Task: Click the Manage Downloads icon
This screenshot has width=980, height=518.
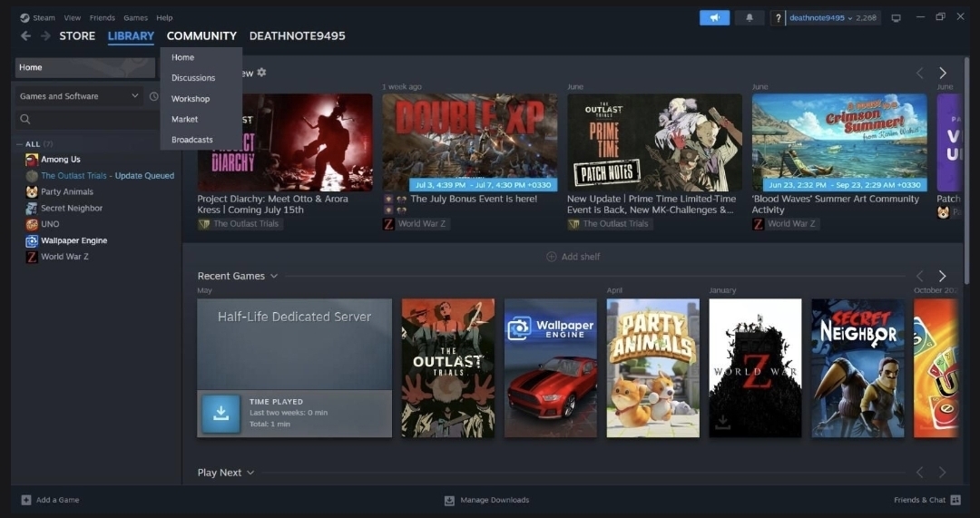Action: click(449, 501)
